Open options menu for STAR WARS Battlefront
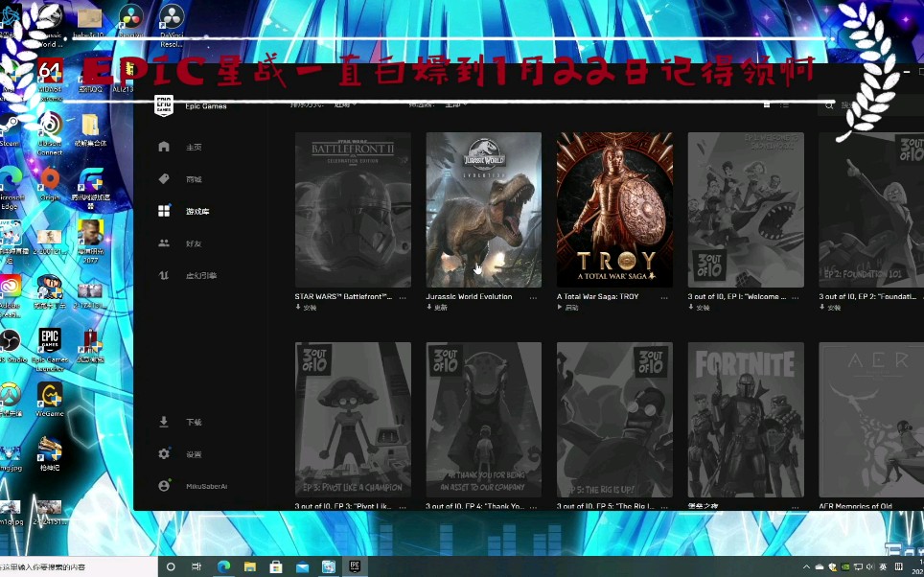The height and width of the screenshot is (577, 924). pos(403,298)
